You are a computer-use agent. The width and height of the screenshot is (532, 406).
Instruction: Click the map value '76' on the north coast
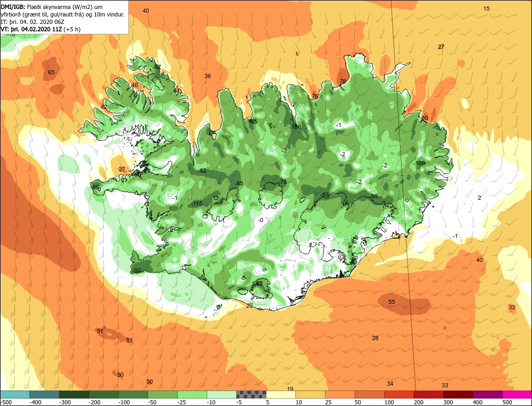pos(315,96)
